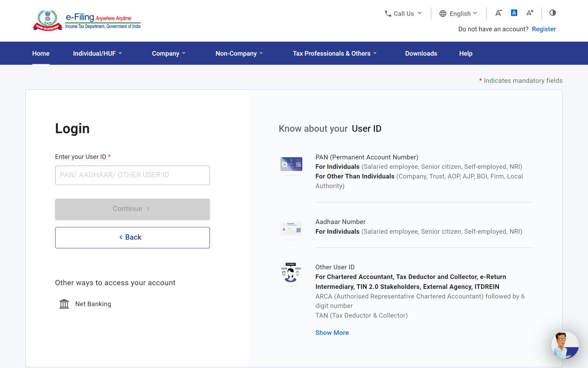Expand the Company menu

click(x=169, y=53)
